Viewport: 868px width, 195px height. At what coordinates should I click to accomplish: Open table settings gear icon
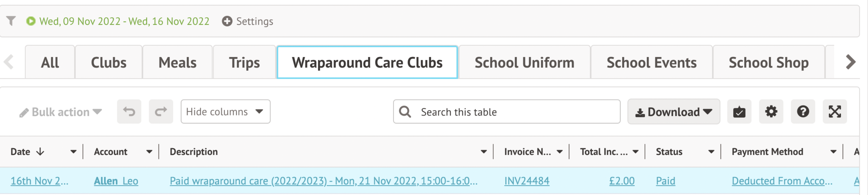(771, 111)
